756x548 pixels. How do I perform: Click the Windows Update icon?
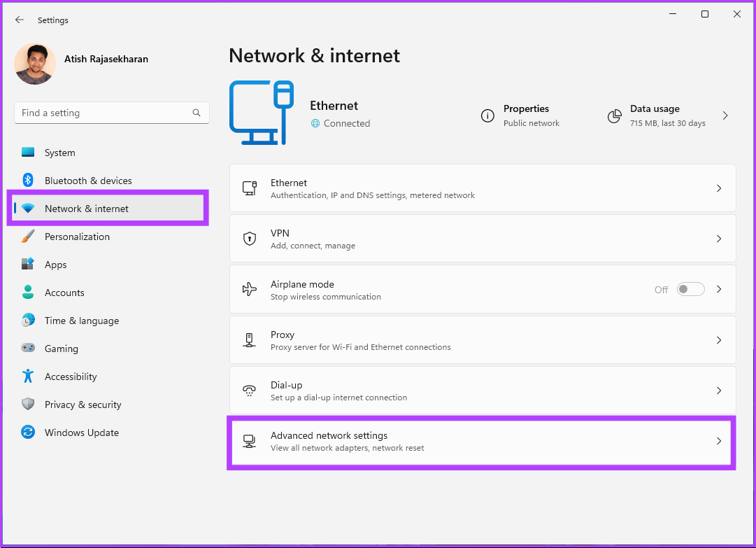28,432
